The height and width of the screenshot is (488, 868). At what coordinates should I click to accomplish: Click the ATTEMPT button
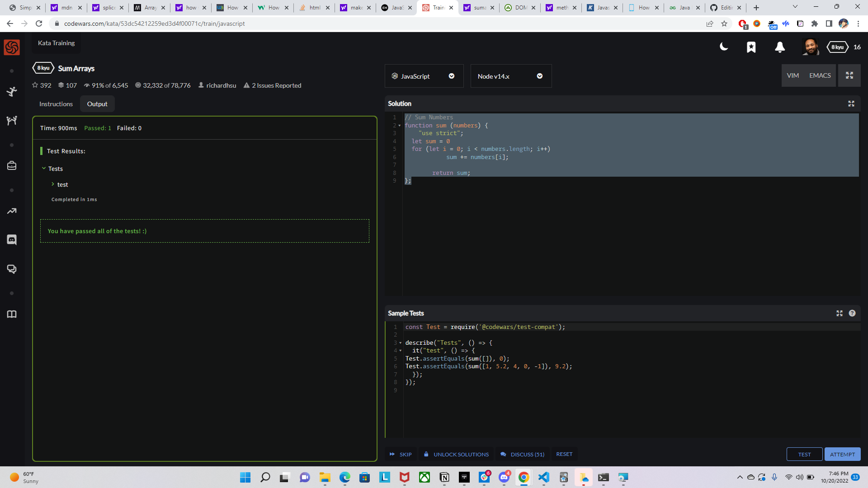coord(842,454)
